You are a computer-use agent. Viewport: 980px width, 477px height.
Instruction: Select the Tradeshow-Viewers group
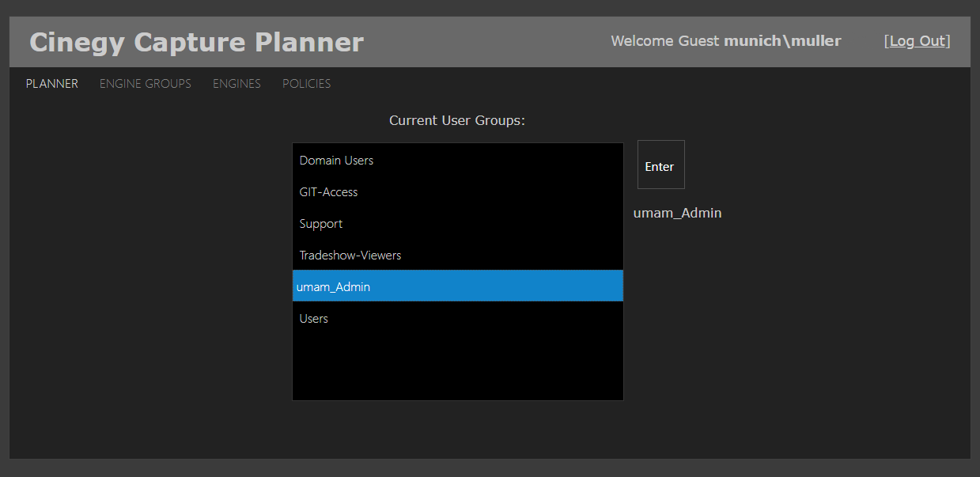[x=350, y=255]
